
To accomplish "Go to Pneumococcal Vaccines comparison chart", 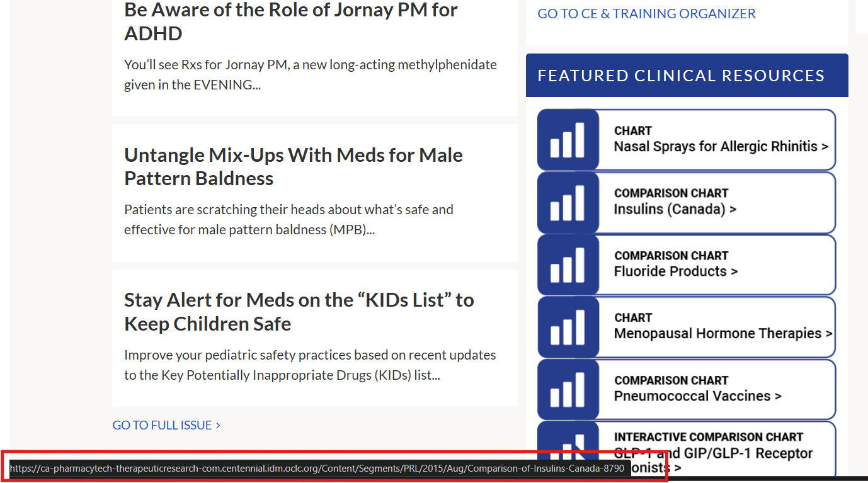I will click(x=697, y=396).
